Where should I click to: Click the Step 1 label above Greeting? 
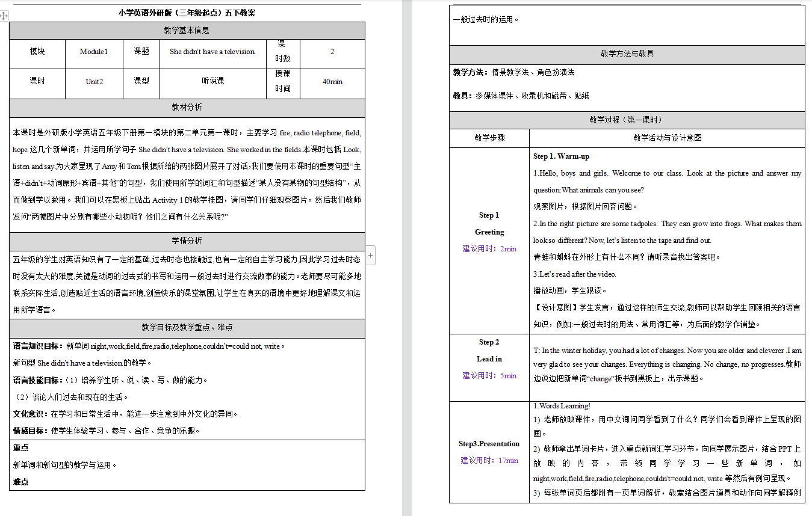pyautogui.click(x=489, y=215)
